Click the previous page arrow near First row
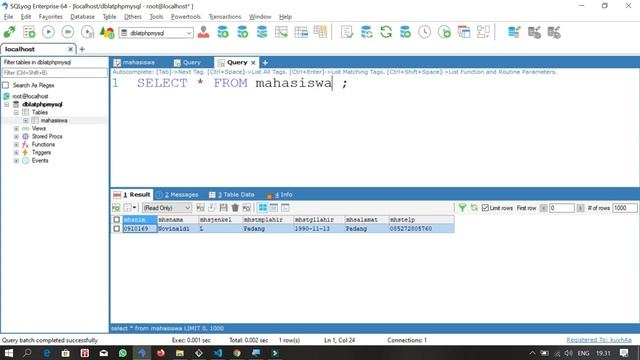 (543, 208)
